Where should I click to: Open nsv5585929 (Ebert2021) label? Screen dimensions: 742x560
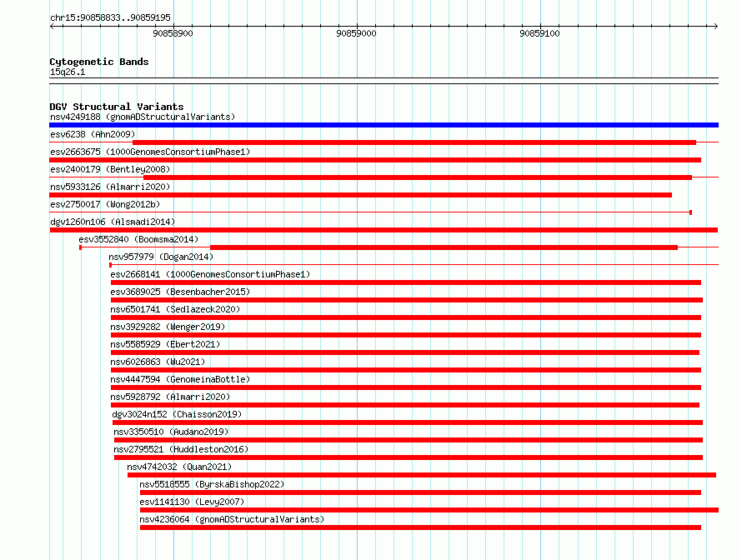165,344
